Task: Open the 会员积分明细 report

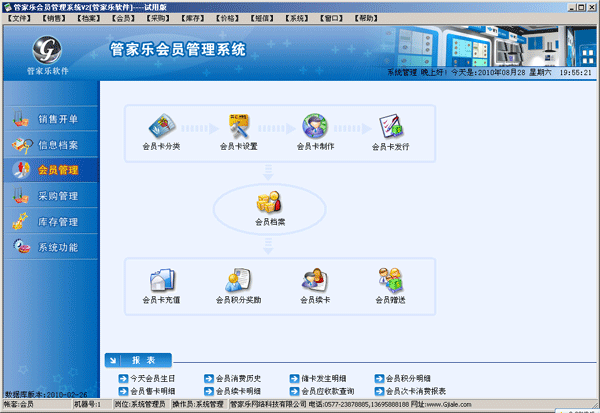Action: click(x=403, y=379)
